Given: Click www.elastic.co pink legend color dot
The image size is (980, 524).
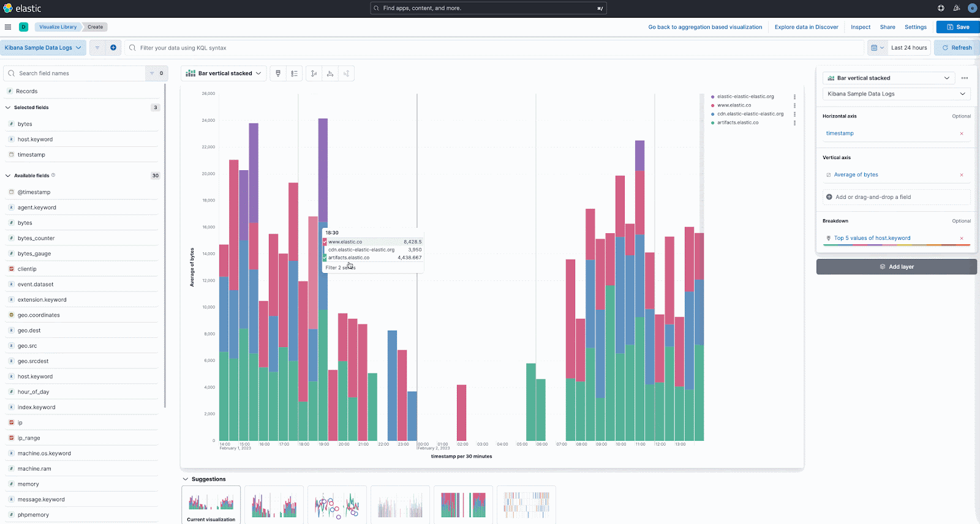Looking at the screenshot, I should pyautogui.click(x=713, y=105).
